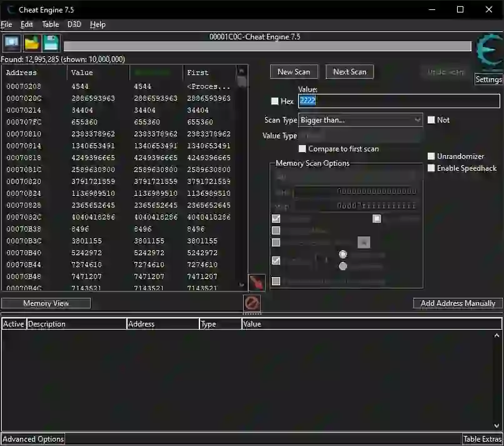The height and width of the screenshot is (446, 504).
Task: Open the memory region dropdown in Memory Scan Options
Action: pyautogui.click(x=346, y=176)
